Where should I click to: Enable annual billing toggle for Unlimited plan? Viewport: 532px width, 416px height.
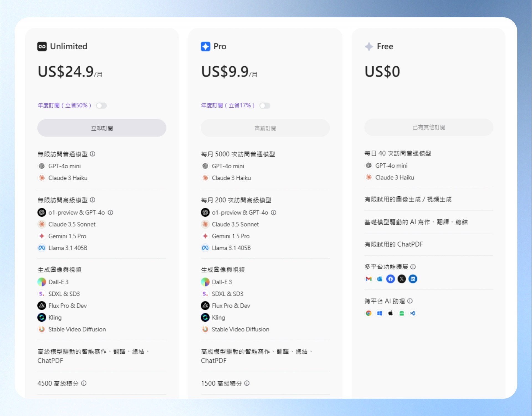click(x=101, y=105)
